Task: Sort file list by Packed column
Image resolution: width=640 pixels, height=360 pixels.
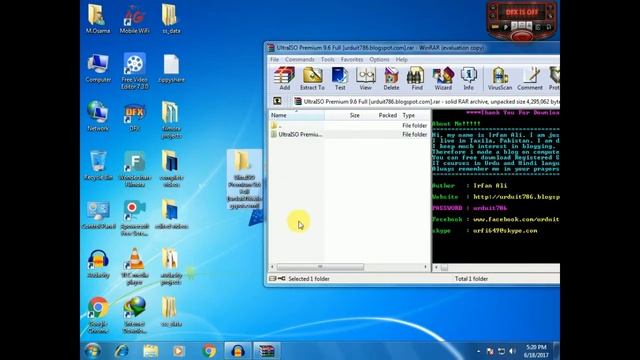Action: tap(381, 115)
